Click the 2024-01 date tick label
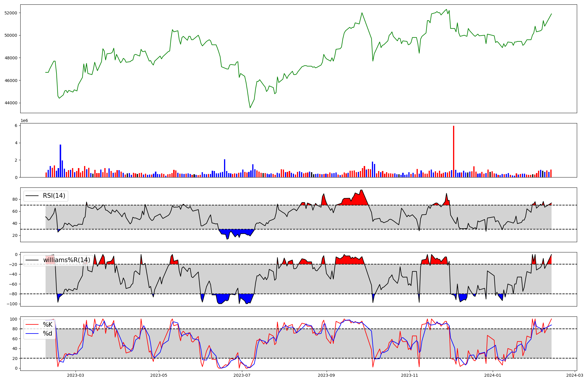This screenshot has width=588, height=382. tap(492, 375)
